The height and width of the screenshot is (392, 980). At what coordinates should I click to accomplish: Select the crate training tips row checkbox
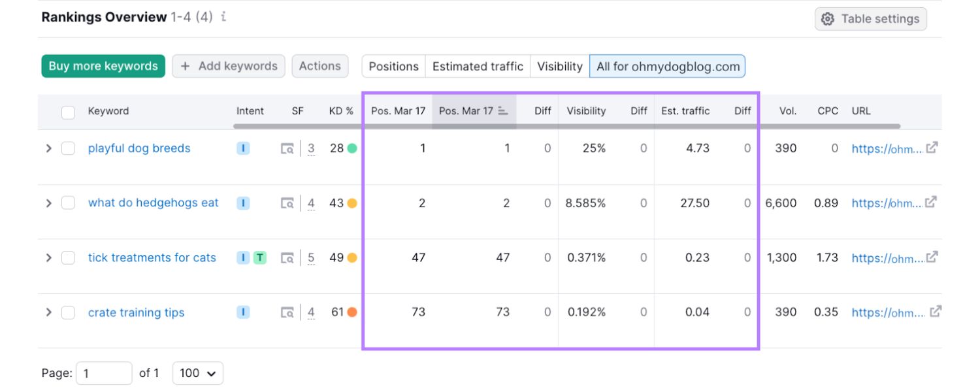[x=68, y=312]
